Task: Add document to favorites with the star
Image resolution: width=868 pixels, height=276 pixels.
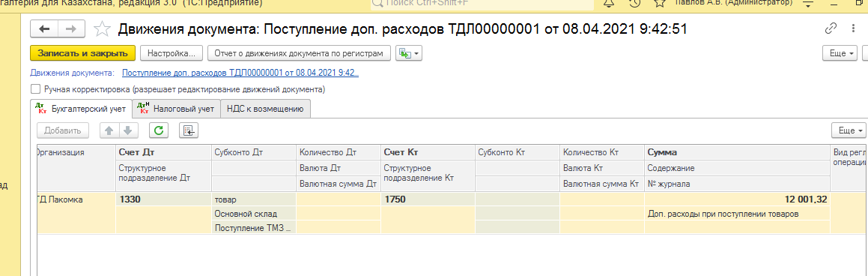Action: [102, 28]
